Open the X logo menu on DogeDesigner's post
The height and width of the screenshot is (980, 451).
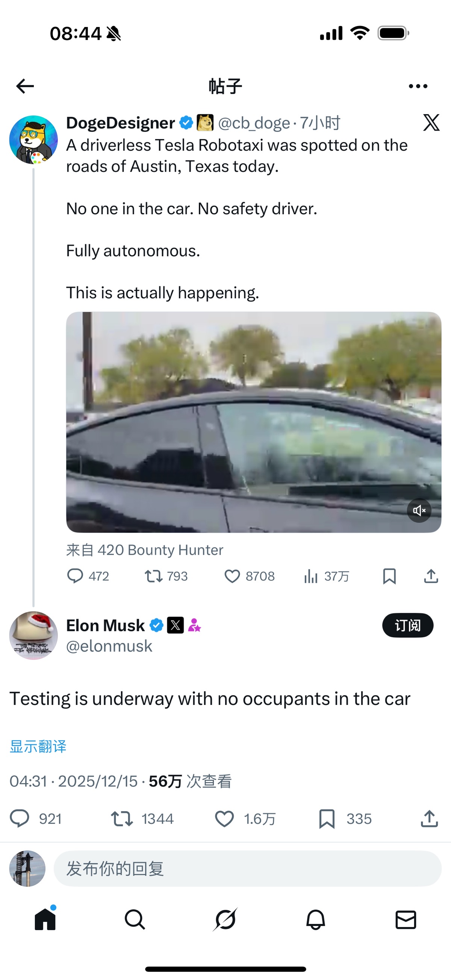431,122
